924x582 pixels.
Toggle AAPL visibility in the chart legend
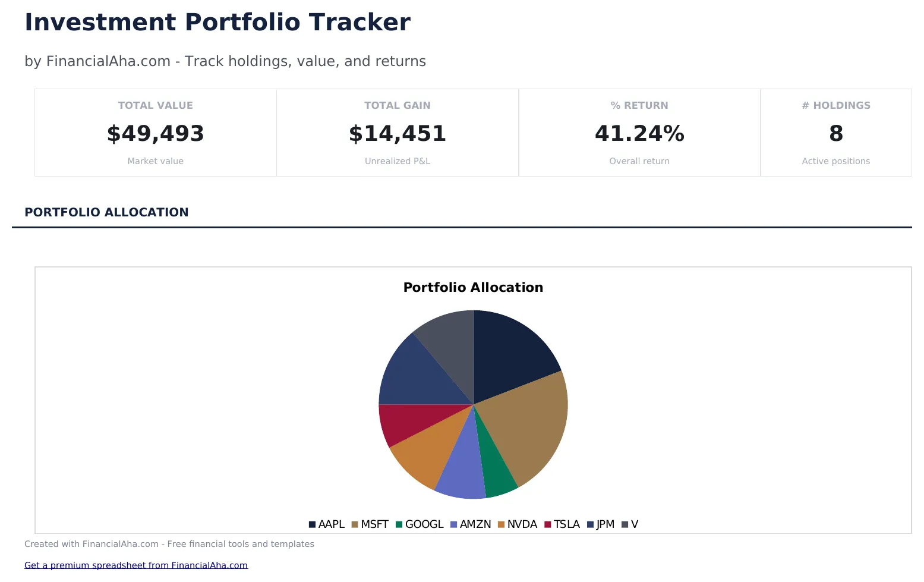click(326, 524)
